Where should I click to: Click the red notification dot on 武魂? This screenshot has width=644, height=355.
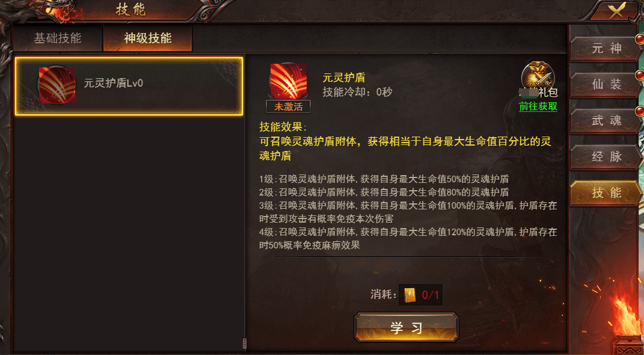[x=639, y=111]
